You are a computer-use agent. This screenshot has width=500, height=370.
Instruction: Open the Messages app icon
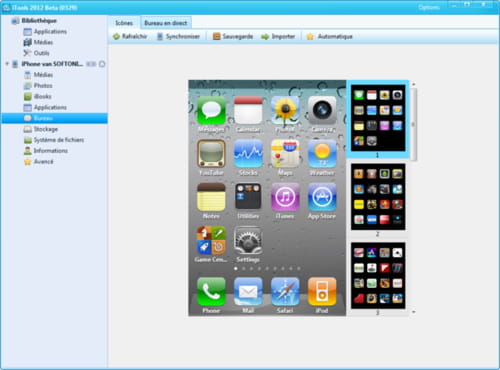211,111
